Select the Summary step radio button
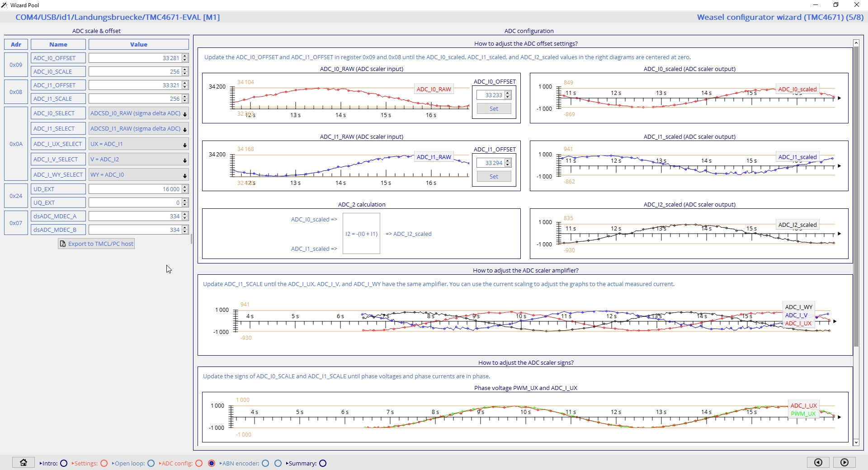The image size is (868, 470). 323,463
